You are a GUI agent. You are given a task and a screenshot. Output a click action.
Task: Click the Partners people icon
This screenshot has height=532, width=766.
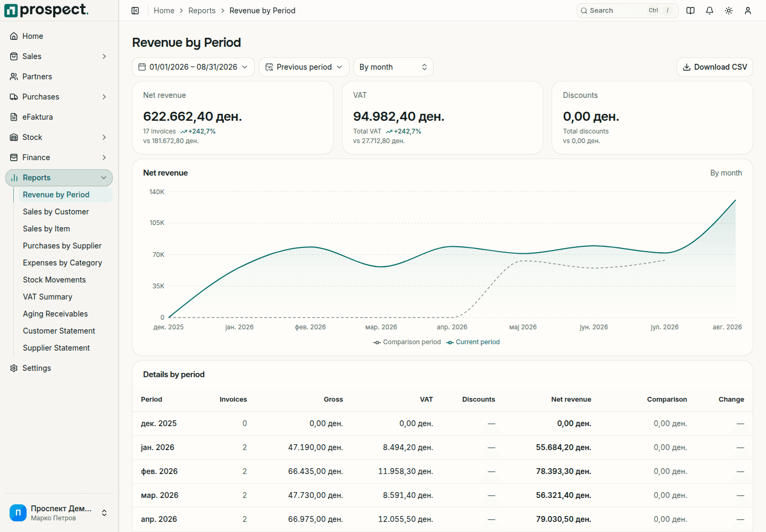[14, 77]
